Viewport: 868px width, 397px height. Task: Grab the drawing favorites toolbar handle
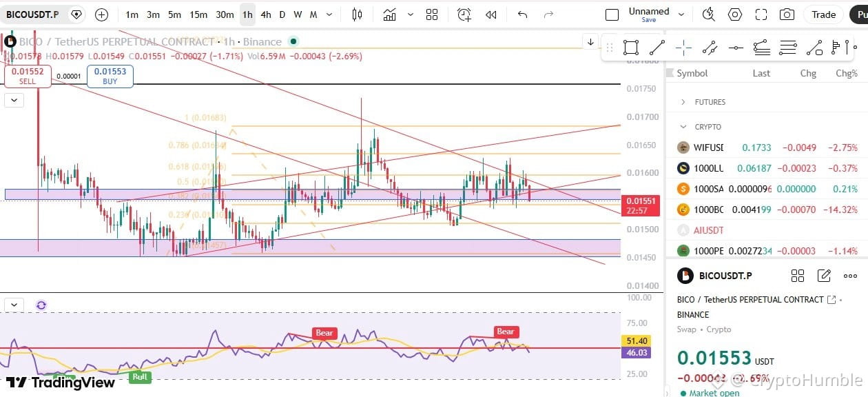[610, 48]
